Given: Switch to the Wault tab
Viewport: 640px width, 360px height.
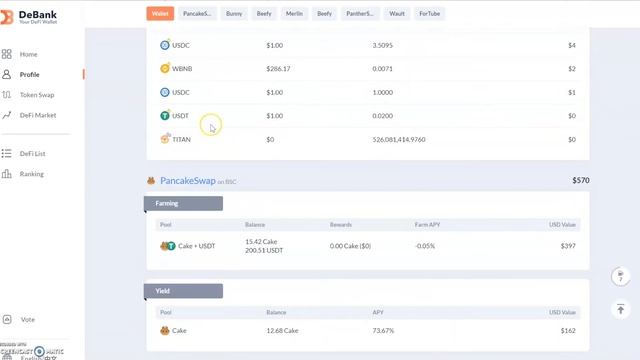Looking at the screenshot, I should 397,13.
